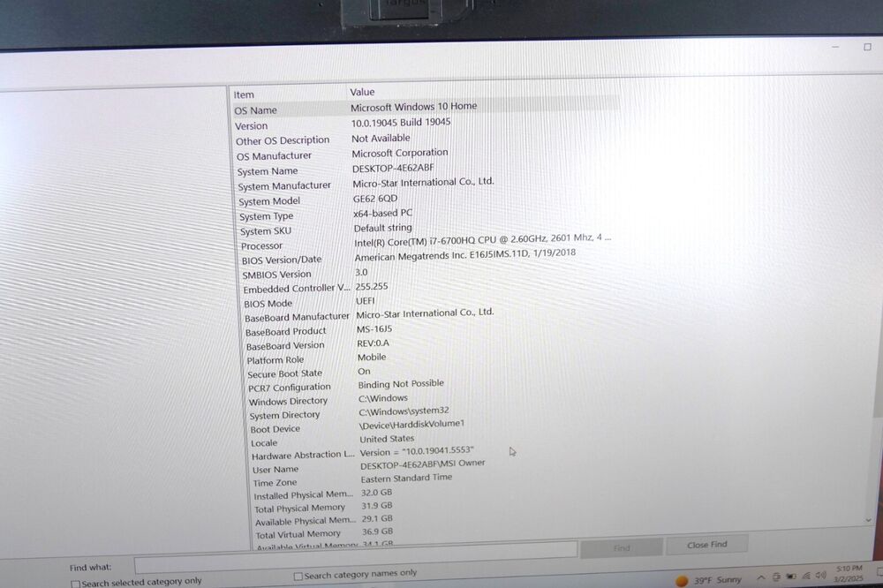883x588 pixels.
Task: Click the 'Binding Not Possible' value
Action: coord(401,384)
